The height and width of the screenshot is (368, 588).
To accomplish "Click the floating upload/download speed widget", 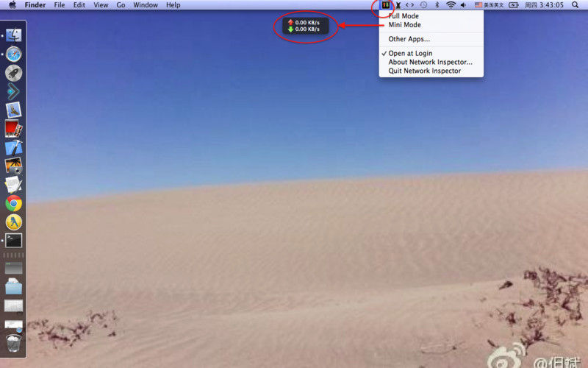I will point(306,26).
